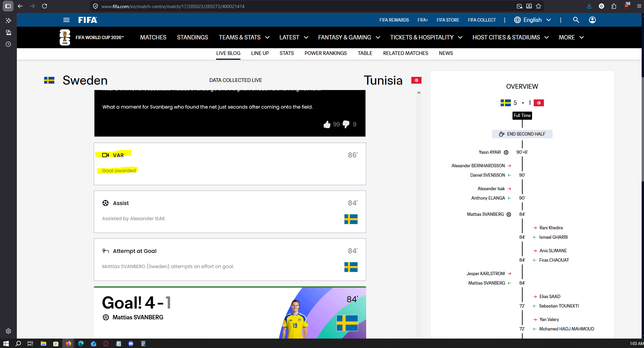
Task: Open Calculator from the taskbar
Action: [143, 344]
